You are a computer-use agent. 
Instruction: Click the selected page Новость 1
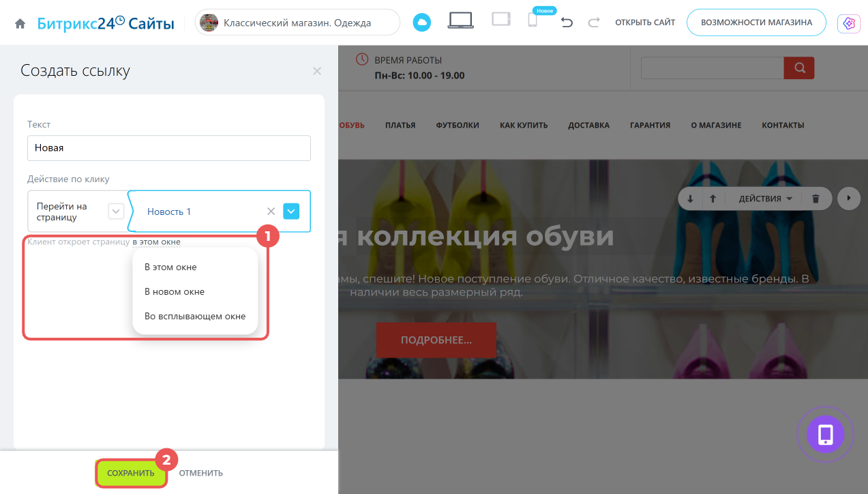[169, 212]
